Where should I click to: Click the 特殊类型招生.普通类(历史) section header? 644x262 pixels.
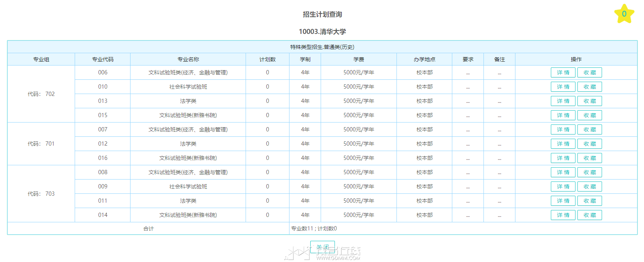pyautogui.click(x=322, y=47)
